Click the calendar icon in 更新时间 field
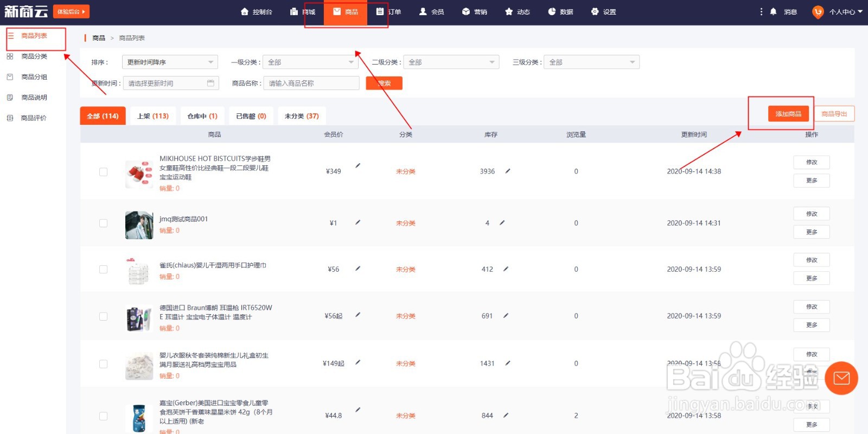 pyautogui.click(x=210, y=83)
